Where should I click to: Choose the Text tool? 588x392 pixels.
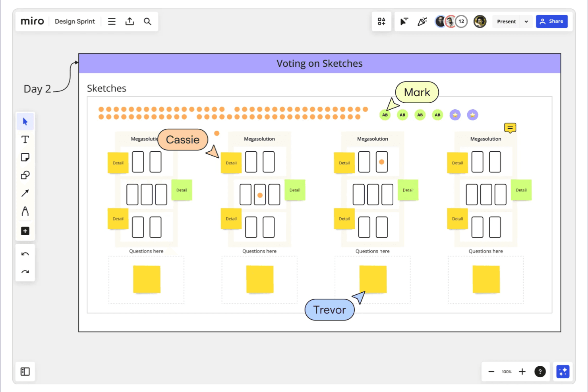tap(25, 139)
